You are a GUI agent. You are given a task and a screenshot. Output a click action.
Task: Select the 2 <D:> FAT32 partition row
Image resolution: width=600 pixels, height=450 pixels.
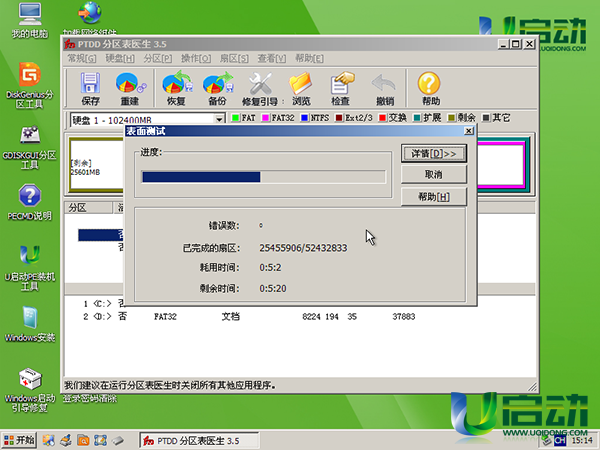pyautogui.click(x=249, y=316)
